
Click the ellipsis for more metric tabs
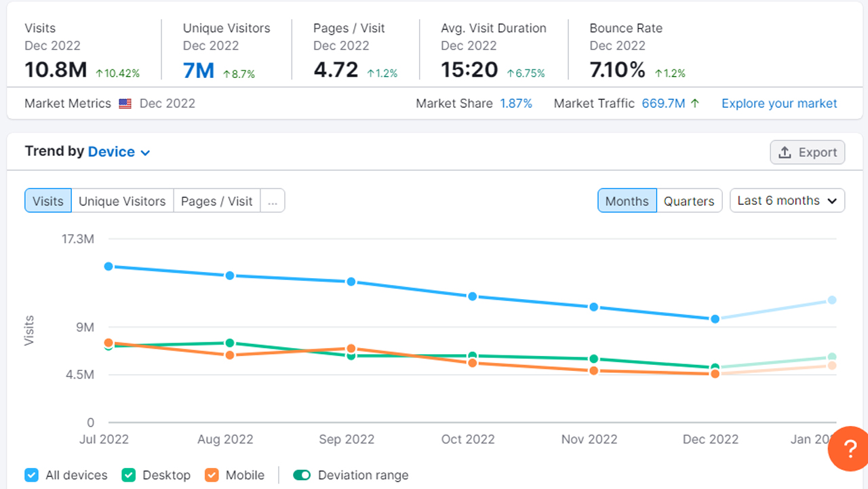coord(273,201)
